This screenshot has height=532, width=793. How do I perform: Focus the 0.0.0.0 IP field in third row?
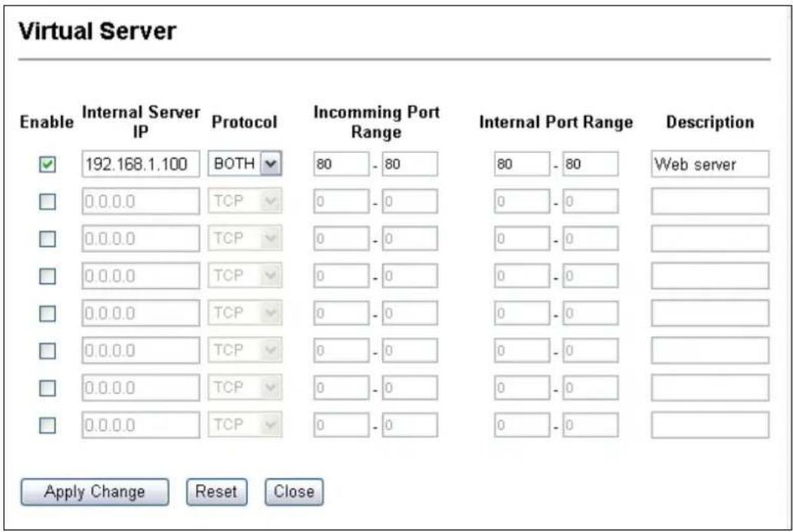tap(141, 238)
